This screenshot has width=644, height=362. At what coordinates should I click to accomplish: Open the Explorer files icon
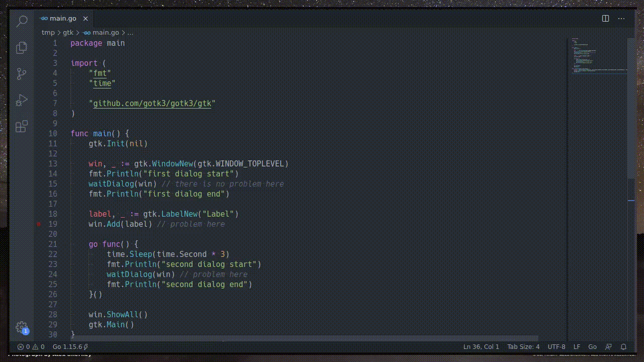[x=22, y=47]
